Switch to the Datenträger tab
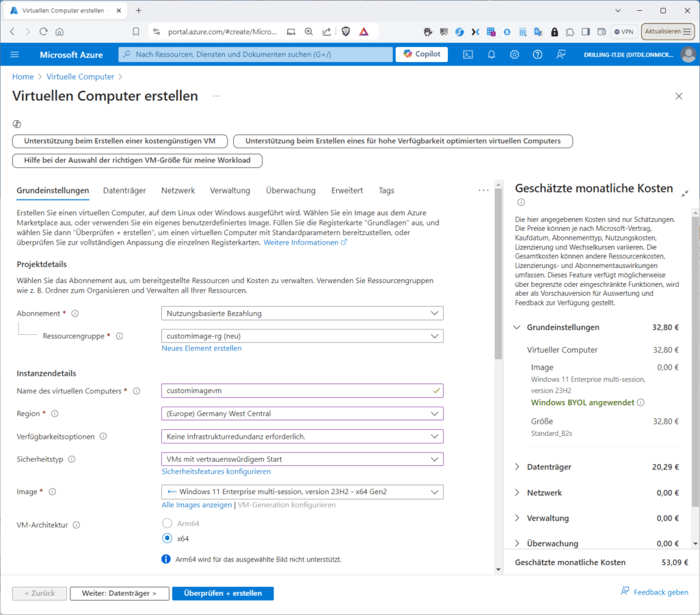Screen dimensions: 700x615 [x=124, y=191]
